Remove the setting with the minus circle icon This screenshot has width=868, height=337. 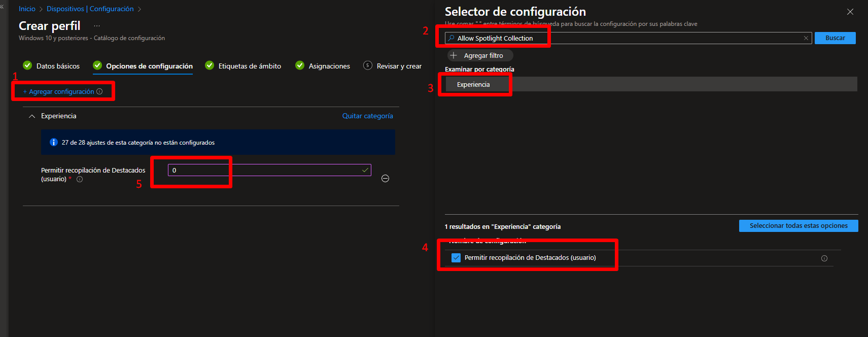[x=385, y=178]
